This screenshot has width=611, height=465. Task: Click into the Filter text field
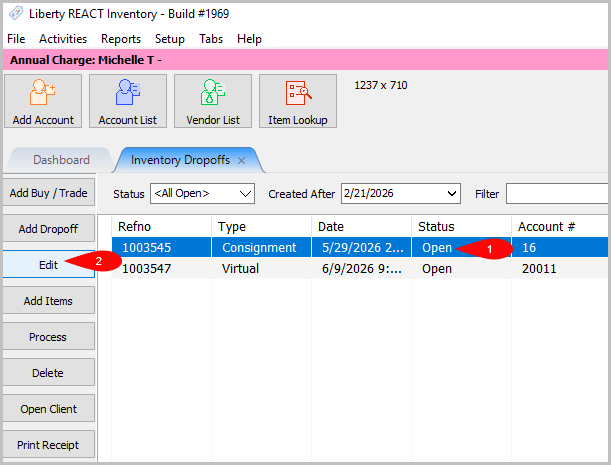click(558, 194)
